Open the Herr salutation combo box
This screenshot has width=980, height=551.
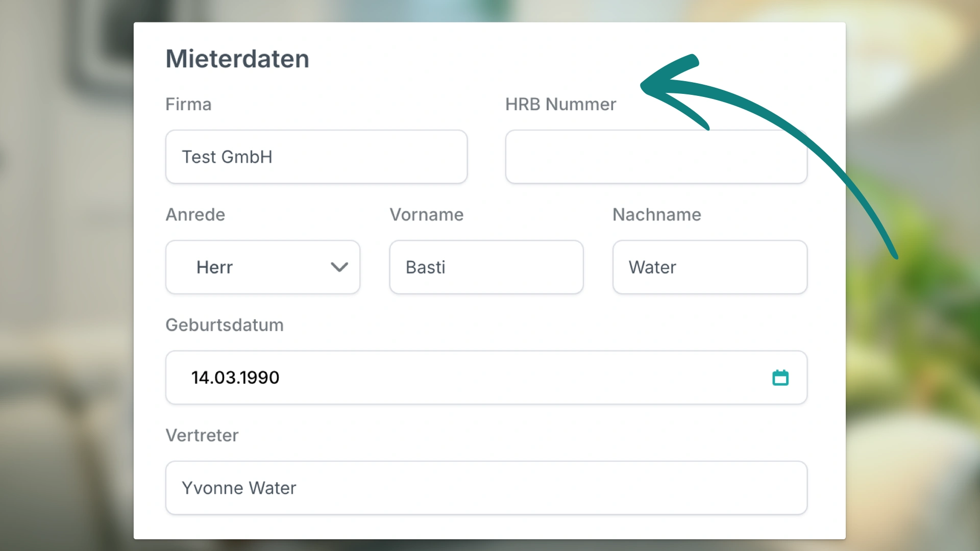(255, 267)
